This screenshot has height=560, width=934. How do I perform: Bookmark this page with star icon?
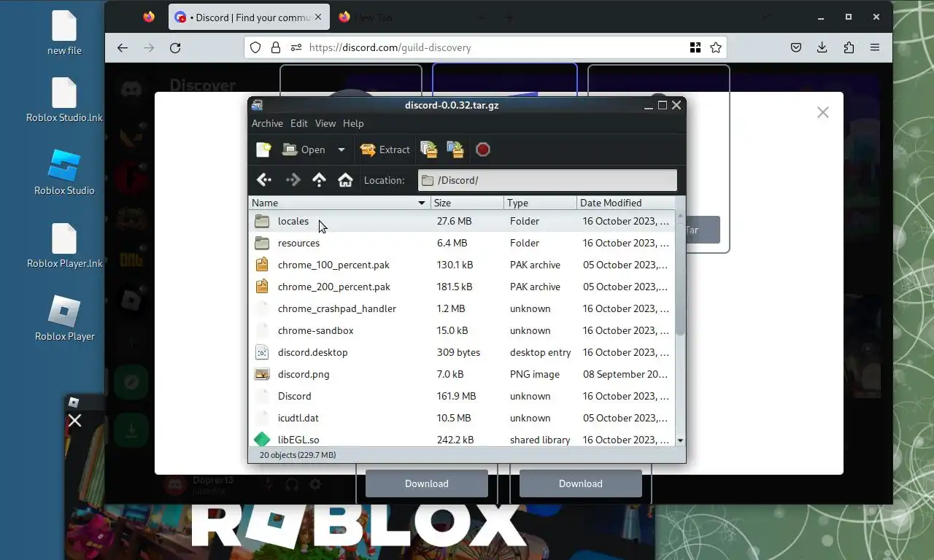tap(716, 47)
